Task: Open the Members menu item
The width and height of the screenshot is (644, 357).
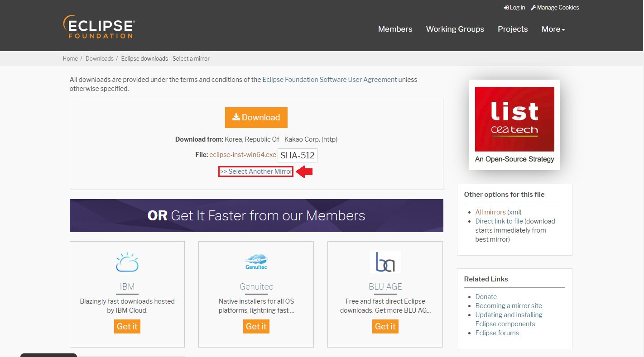Action: coord(395,29)
